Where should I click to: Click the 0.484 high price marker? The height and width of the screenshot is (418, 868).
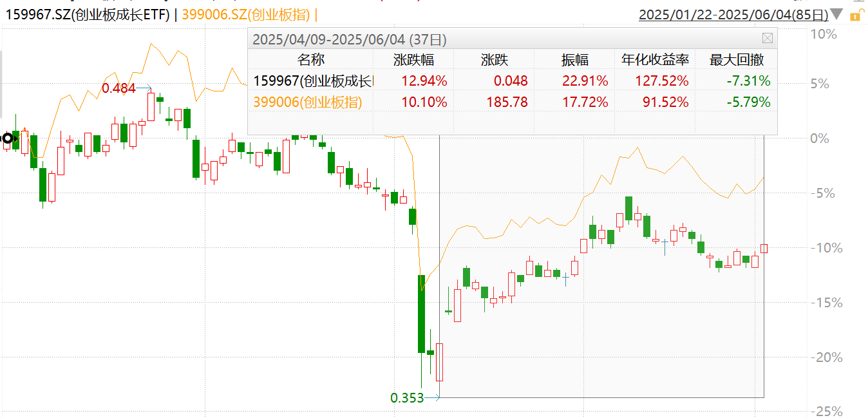pos(119,88)
